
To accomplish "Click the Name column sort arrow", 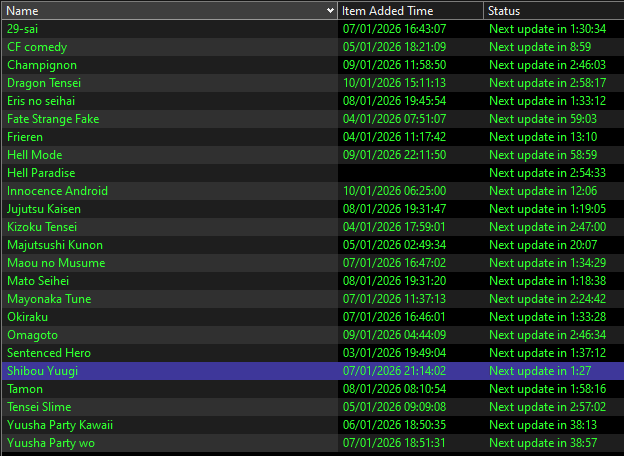I will coord(330,11).
